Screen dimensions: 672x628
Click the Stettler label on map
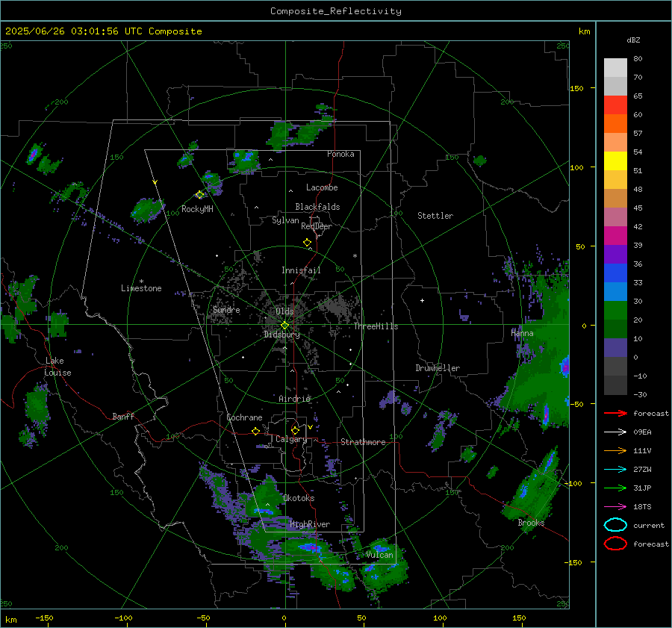coord(435,216)
